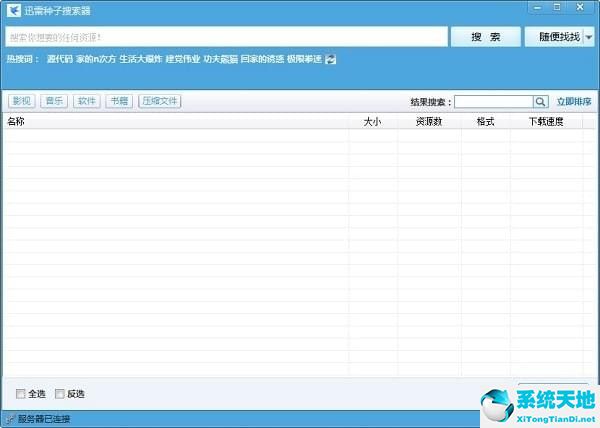Select hot word 极限拳速
The image size is (600, 428).
[x=304, y=59]
